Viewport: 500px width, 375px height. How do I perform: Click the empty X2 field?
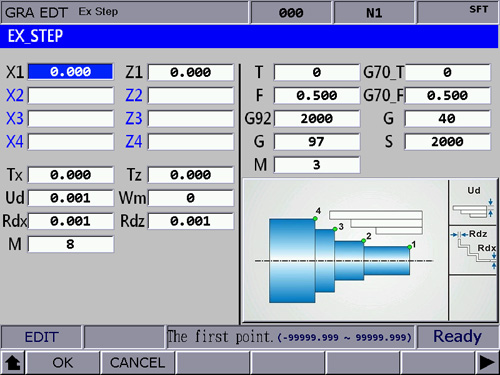71,95
